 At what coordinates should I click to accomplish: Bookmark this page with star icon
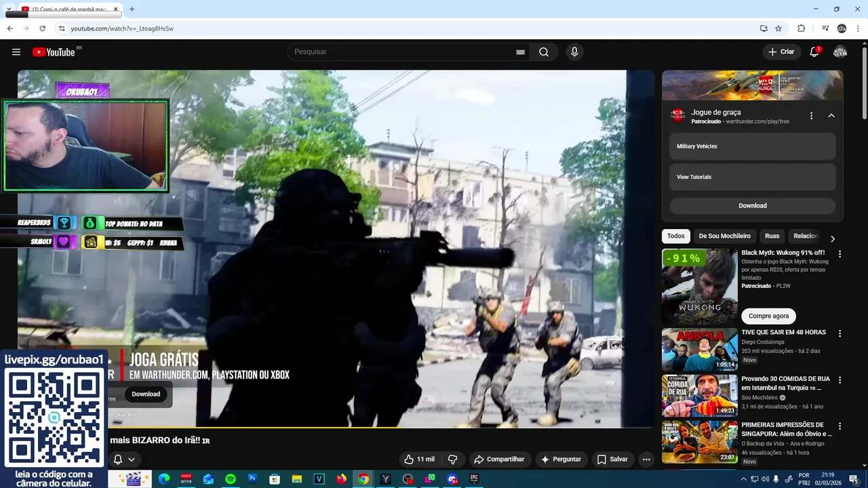pyautogui.click(x=778, y=28)
